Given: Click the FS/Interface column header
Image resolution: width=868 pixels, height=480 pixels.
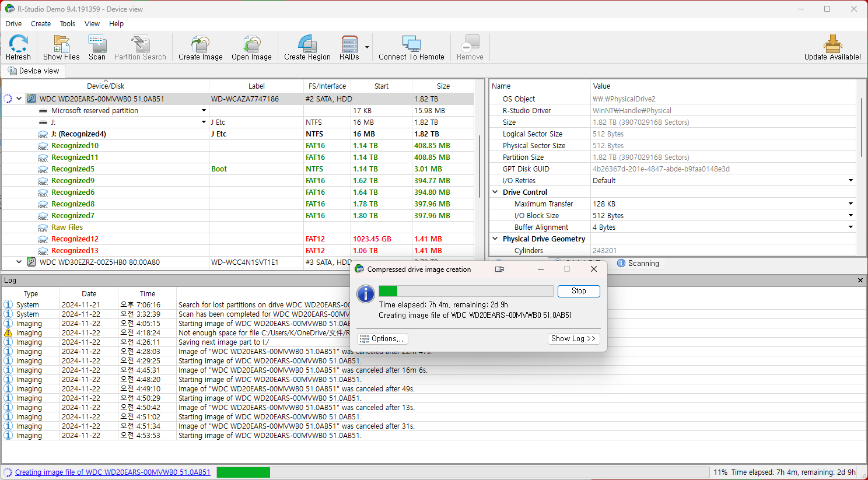Looking at the screenshot, I should (327, 86).
